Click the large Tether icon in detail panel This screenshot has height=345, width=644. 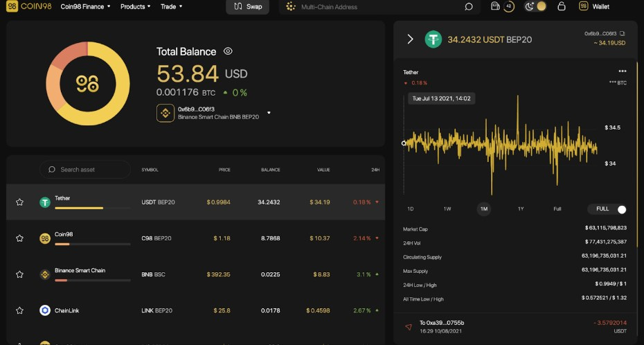click(x=433, y=39)
